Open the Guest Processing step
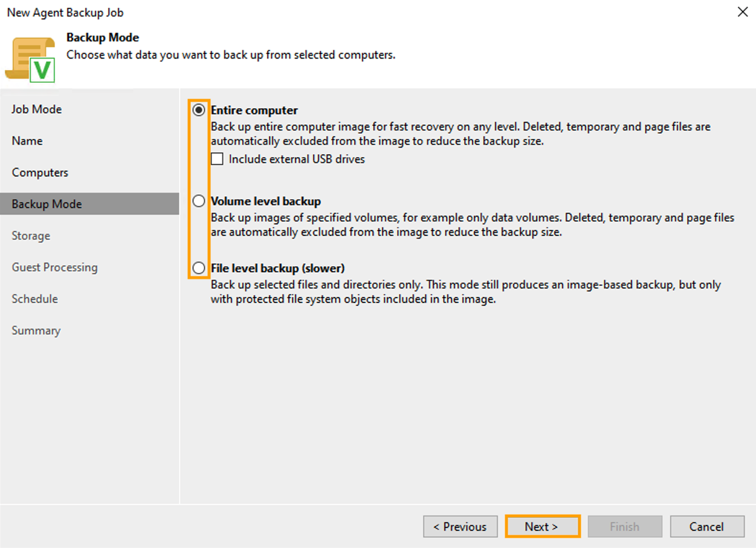The image size is (756, 548). (54, 267)
